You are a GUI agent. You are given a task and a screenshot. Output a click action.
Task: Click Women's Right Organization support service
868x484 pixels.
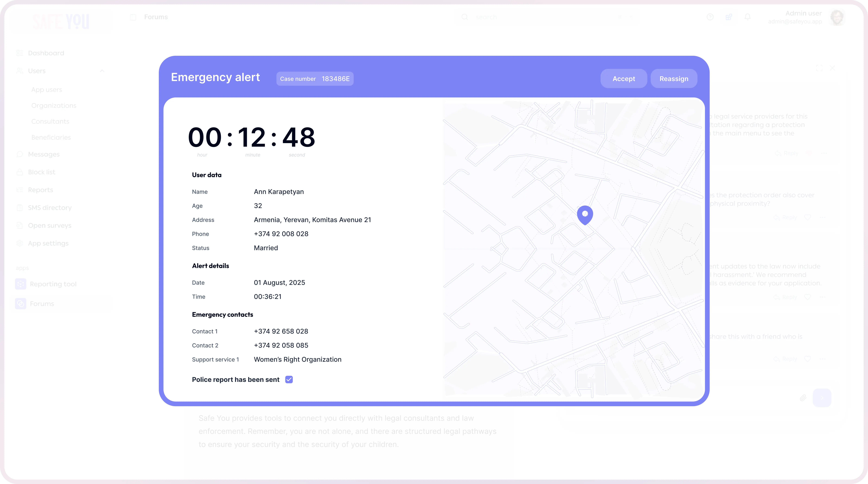point(298,359)
